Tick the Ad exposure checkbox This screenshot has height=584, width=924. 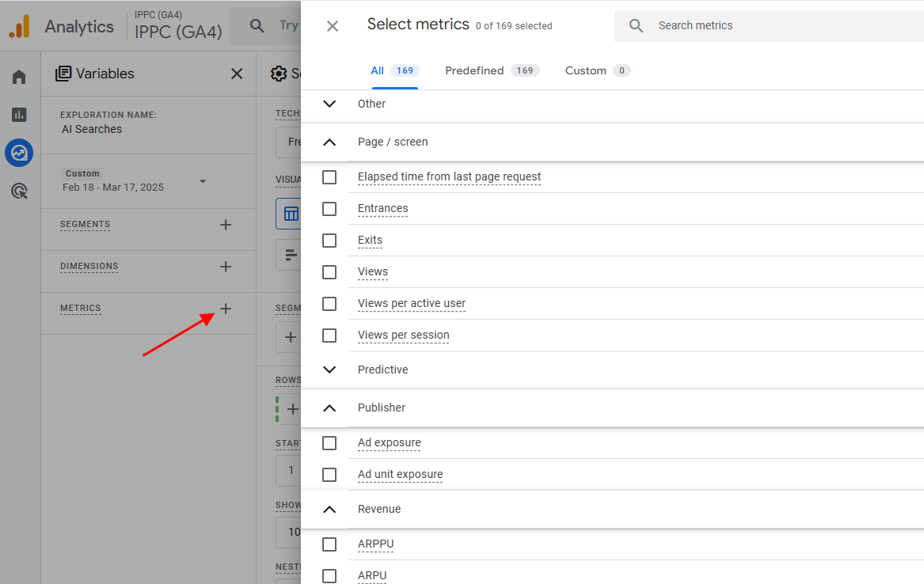[329, 443]
